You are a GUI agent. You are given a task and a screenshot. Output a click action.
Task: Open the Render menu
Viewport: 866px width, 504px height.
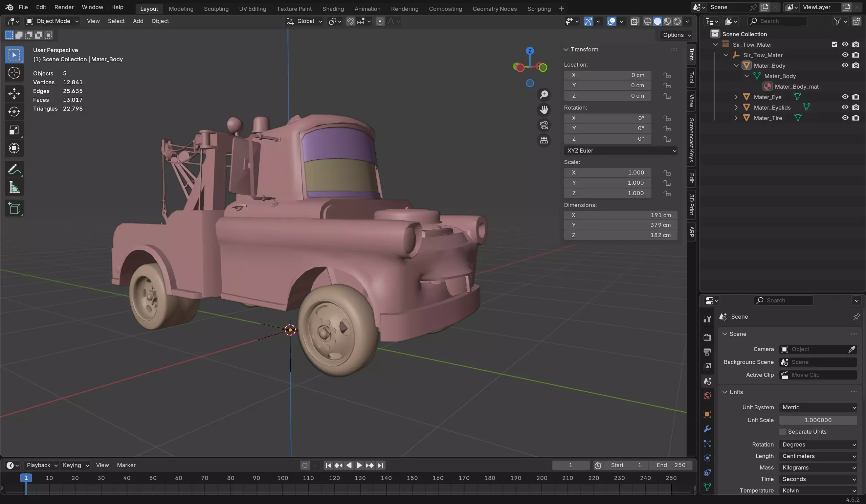point(64,7)
